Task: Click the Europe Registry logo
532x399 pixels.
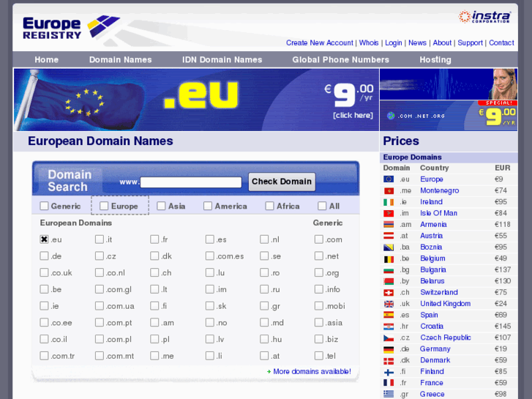Action: (x=71, y=27)
